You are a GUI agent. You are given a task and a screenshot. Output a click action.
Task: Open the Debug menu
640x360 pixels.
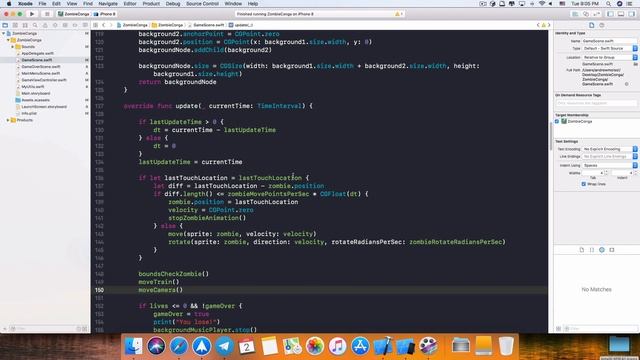click(173, 4)
